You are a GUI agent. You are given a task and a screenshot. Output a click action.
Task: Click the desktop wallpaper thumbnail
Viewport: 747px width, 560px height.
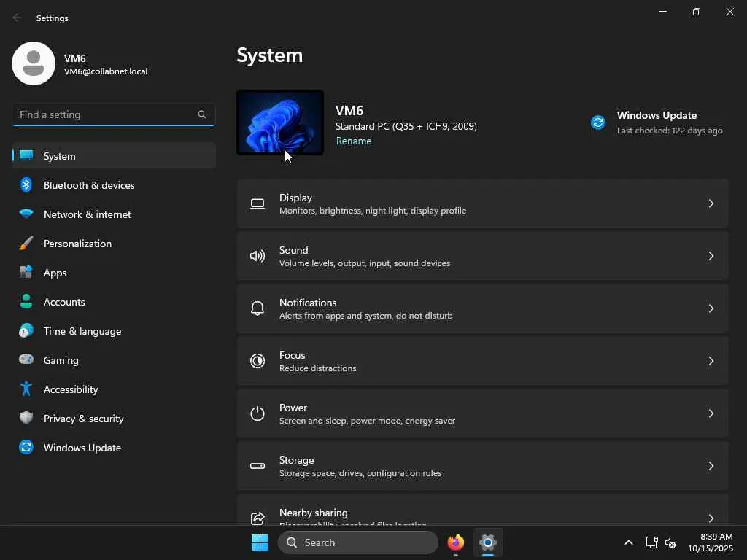tap(280, 122)
